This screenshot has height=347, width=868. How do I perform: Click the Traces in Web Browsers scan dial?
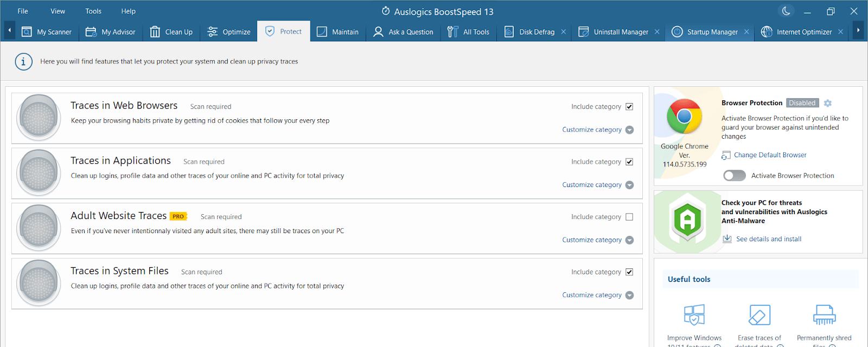tap(39, 118)
